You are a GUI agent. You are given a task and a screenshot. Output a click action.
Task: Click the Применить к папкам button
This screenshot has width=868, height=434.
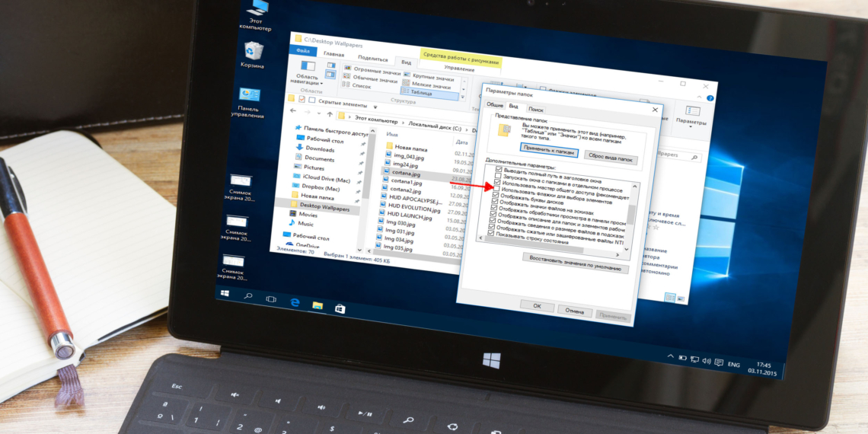pyautogui.click(x=549, y=152)
